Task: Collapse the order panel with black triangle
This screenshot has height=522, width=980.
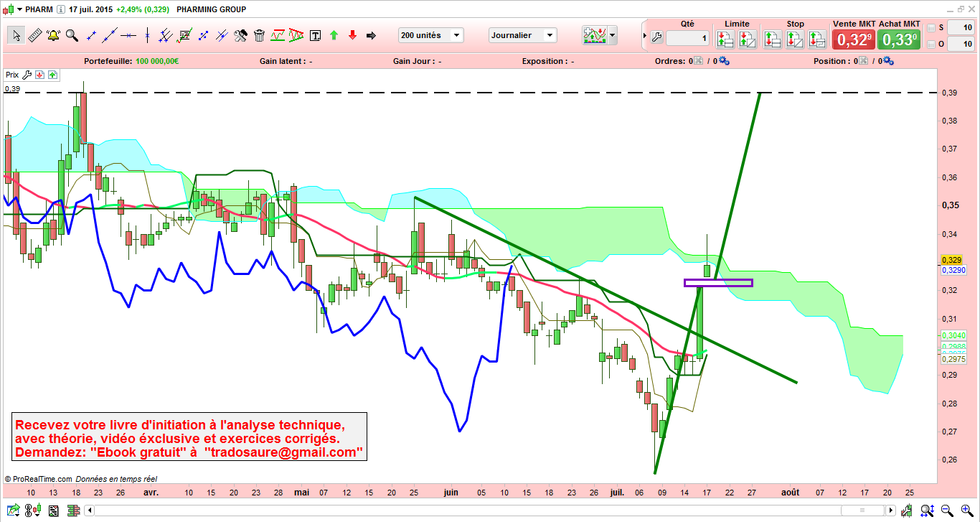Action: (644, 36)
